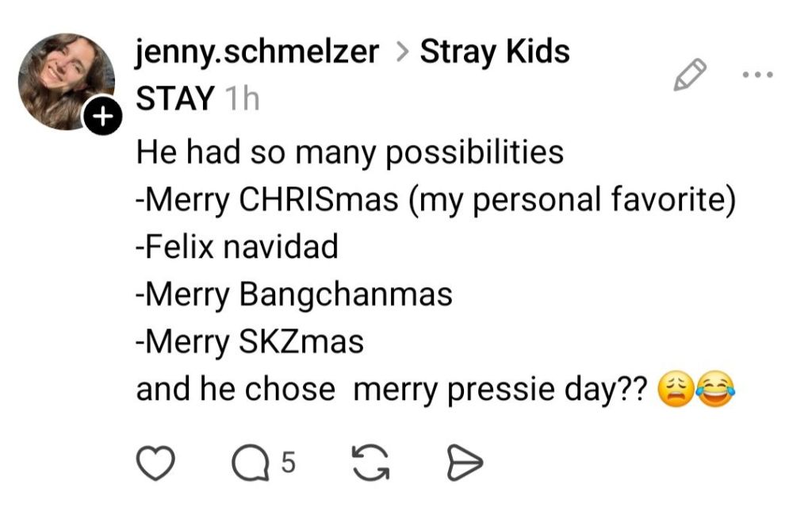Go to the Stray Kids community
The image size is (812, 515).
pos(494,52)
